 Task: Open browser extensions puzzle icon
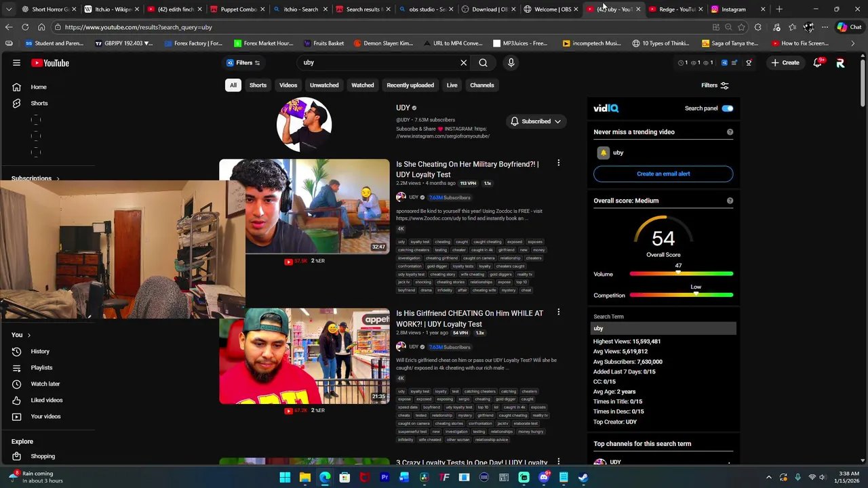[x=758, y=27]
